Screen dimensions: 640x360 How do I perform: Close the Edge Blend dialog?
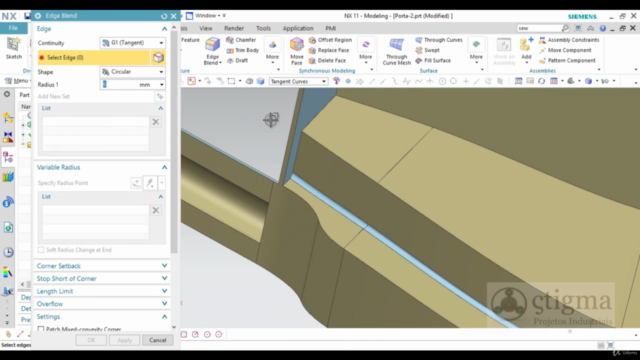[x=173, y=16]
